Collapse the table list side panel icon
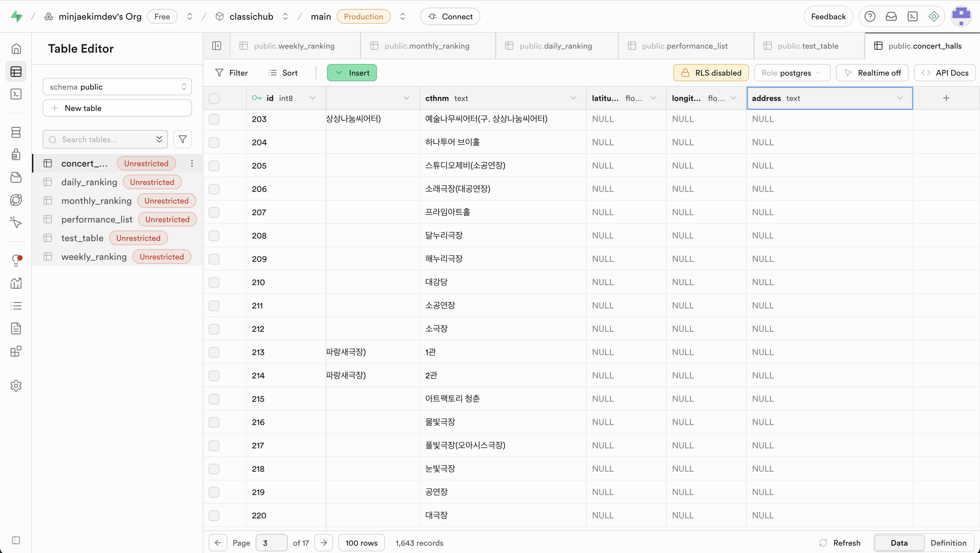The height and width of the screenshot is (553, 980). click(216, 46)
